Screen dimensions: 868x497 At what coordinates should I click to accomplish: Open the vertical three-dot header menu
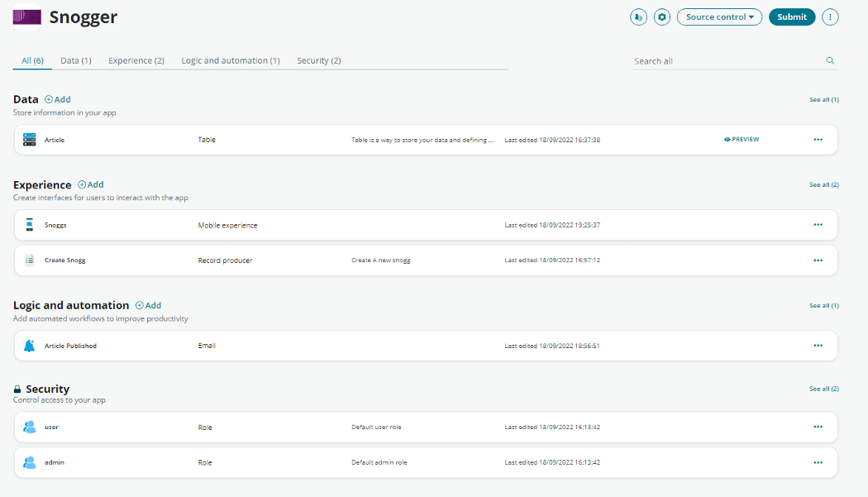[x=830, y=17]
